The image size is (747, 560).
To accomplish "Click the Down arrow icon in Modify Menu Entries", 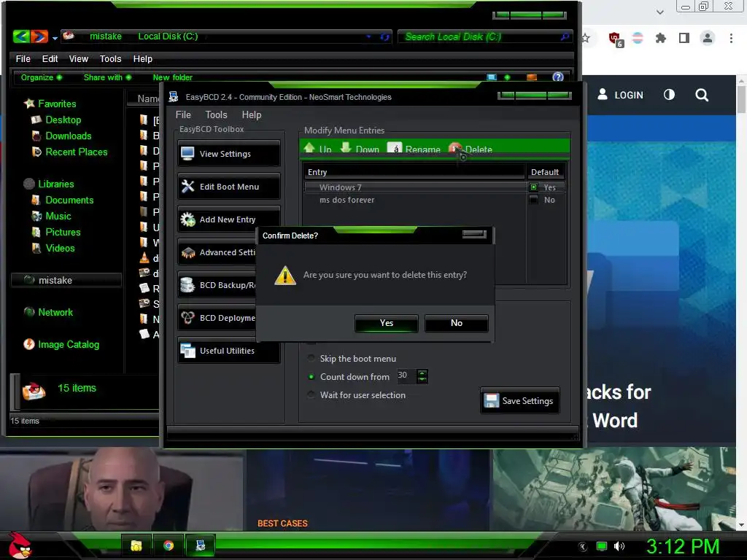I will pos(346,148).
